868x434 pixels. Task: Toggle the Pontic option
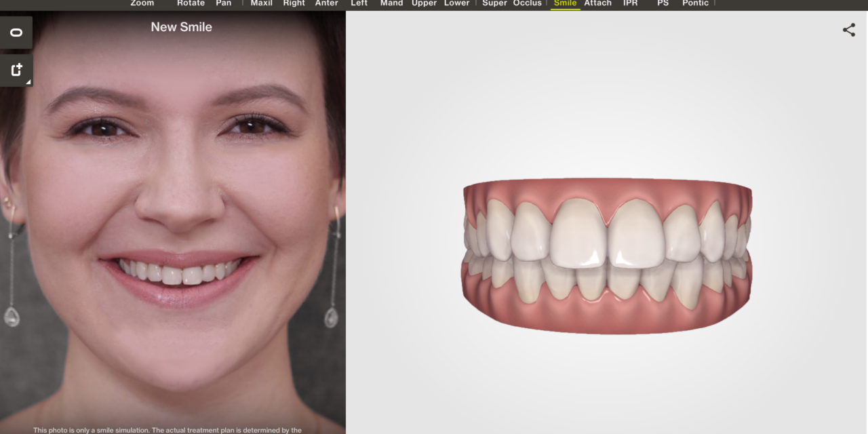tap(695, 3)
